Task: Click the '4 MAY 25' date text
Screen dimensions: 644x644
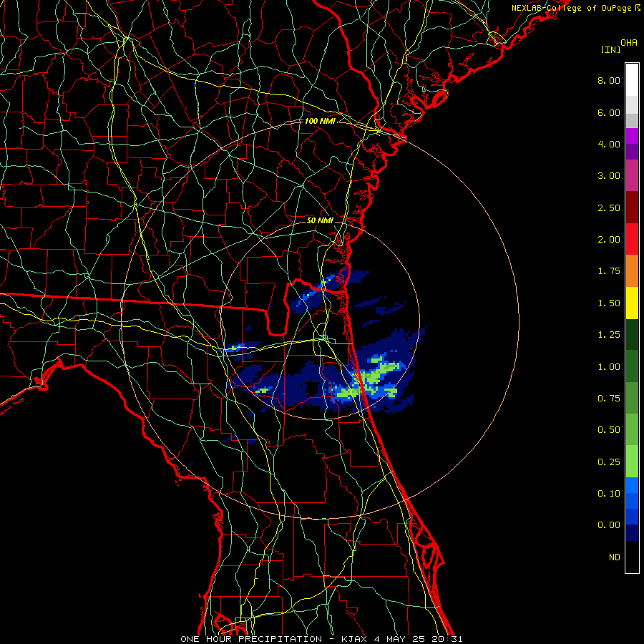Action: coord(399,639)
